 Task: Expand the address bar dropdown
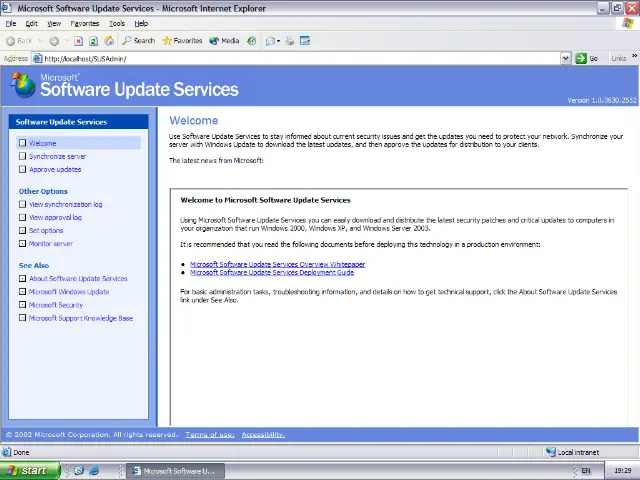565,58
